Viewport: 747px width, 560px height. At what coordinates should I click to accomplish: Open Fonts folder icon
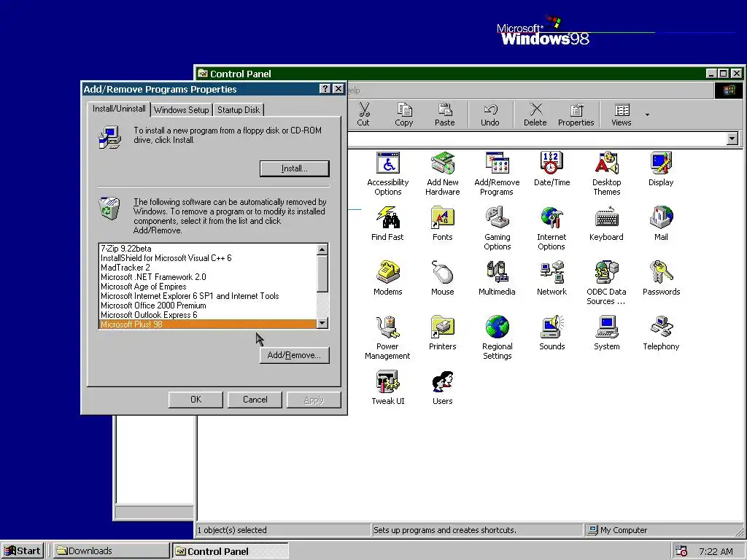tap(443, 223)
